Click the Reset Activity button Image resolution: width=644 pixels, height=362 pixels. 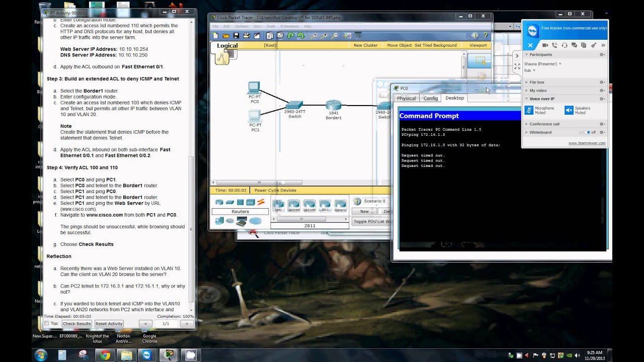point(109,324)
